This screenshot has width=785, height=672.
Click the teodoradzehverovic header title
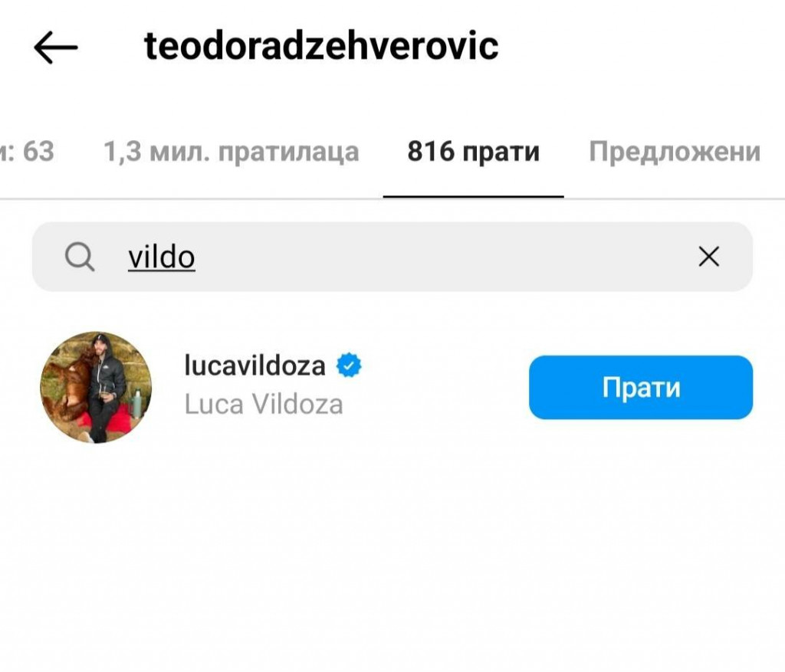[321, 46]
